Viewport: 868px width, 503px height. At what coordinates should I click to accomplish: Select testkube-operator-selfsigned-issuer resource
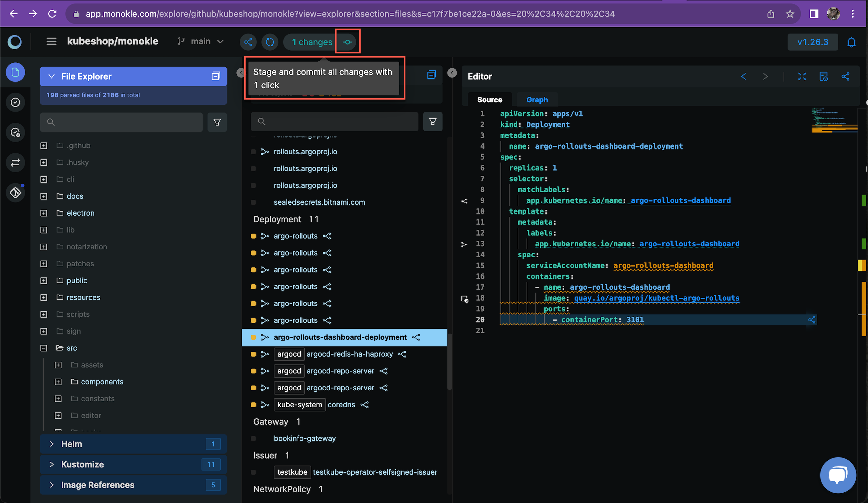(x=375, y=472)
